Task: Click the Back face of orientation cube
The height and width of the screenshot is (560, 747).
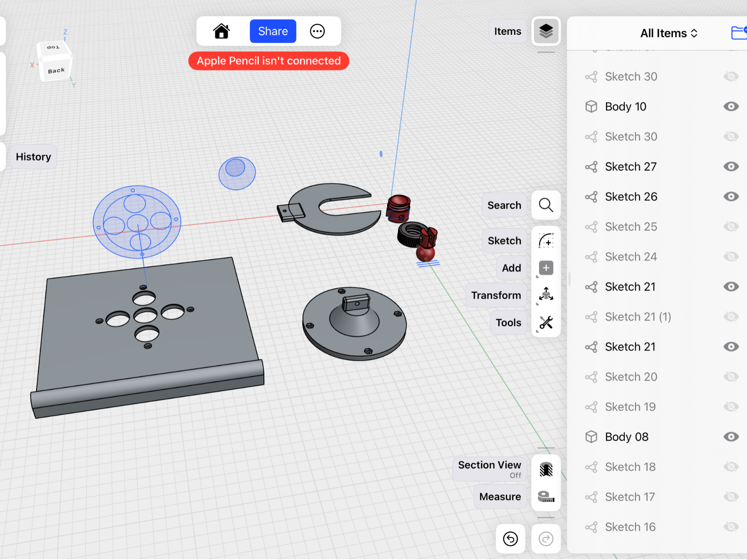Action: pyautogui.click(x=56, y=70)
